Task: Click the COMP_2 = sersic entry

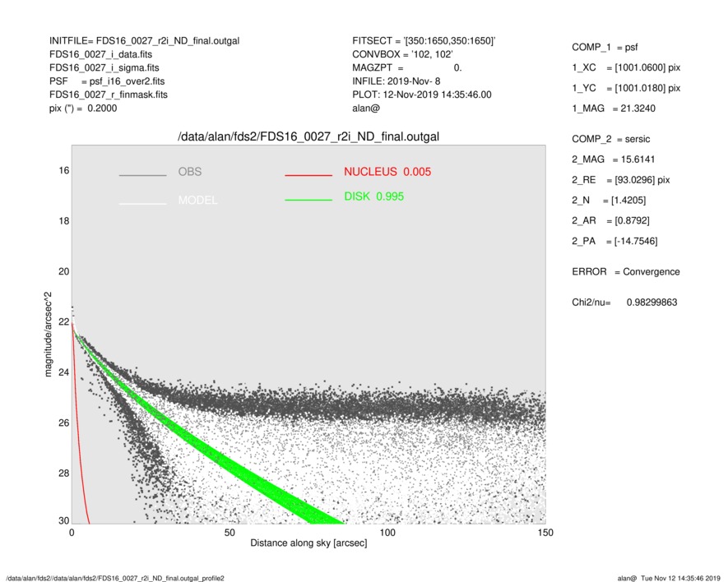Action: click(610, 139)
